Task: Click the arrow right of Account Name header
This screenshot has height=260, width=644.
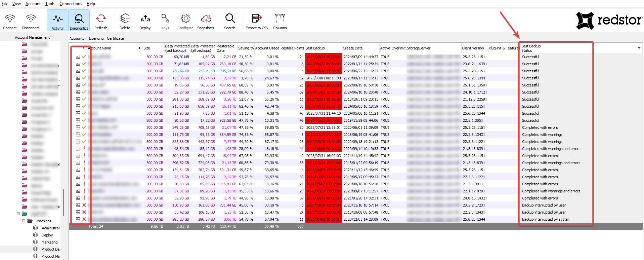Action: click(x=139, y=48)
